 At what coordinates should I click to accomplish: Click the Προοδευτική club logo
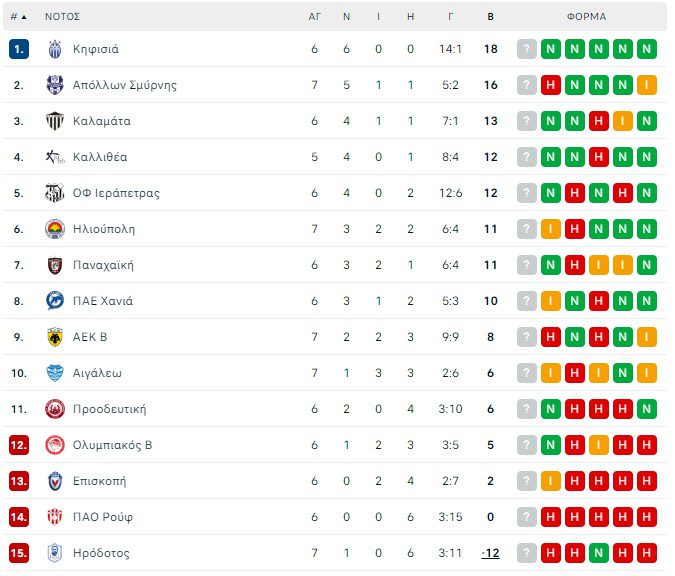(x=55, y=409)
